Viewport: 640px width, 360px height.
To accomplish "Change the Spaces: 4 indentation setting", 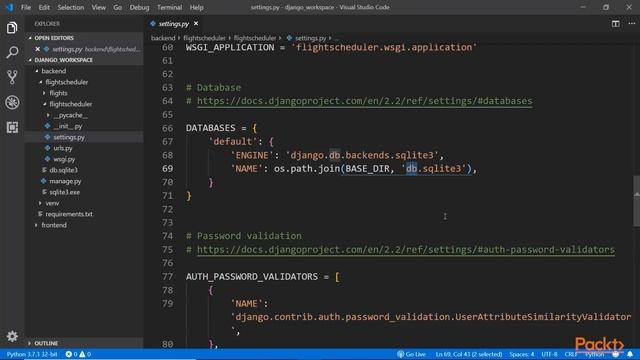I will click(x=522, y=354).
